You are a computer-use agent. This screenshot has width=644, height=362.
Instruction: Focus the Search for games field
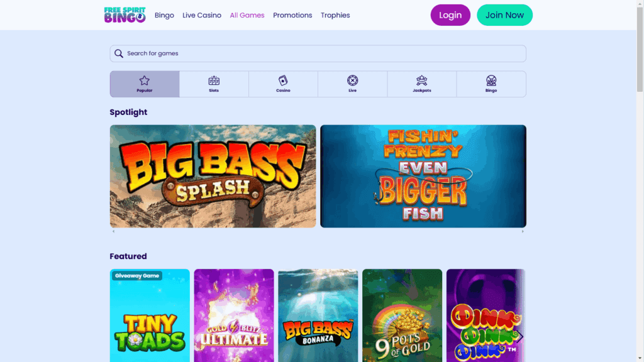pos(318,53)
